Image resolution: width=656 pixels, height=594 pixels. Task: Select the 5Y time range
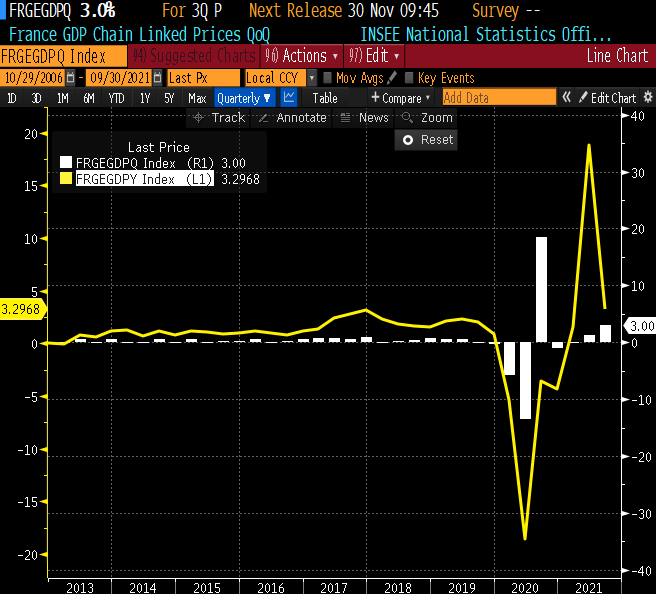169,98
